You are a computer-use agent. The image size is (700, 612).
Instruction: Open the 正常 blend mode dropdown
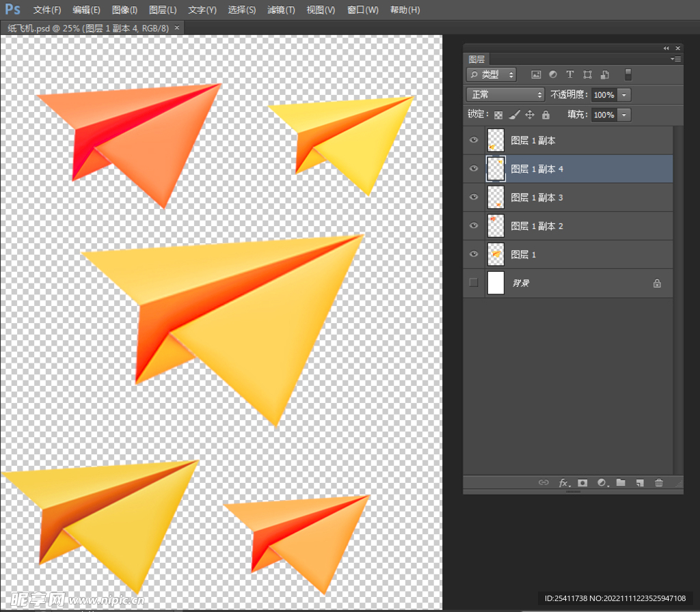[x=505, y=94]
